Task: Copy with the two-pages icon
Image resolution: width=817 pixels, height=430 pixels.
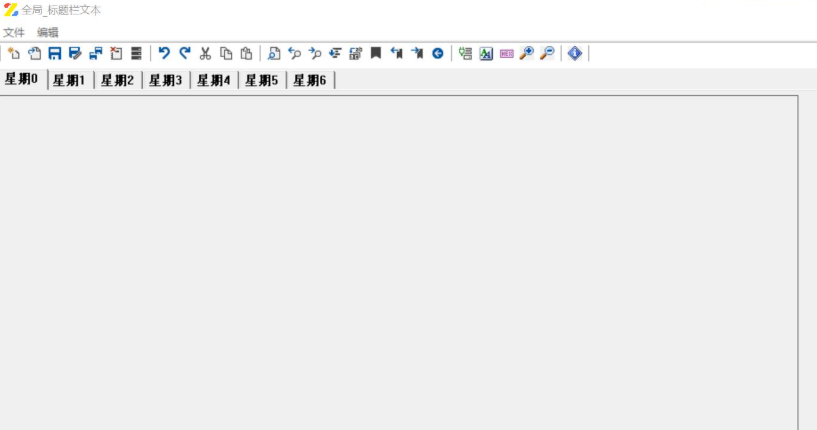Action: [x=226, y=53]
